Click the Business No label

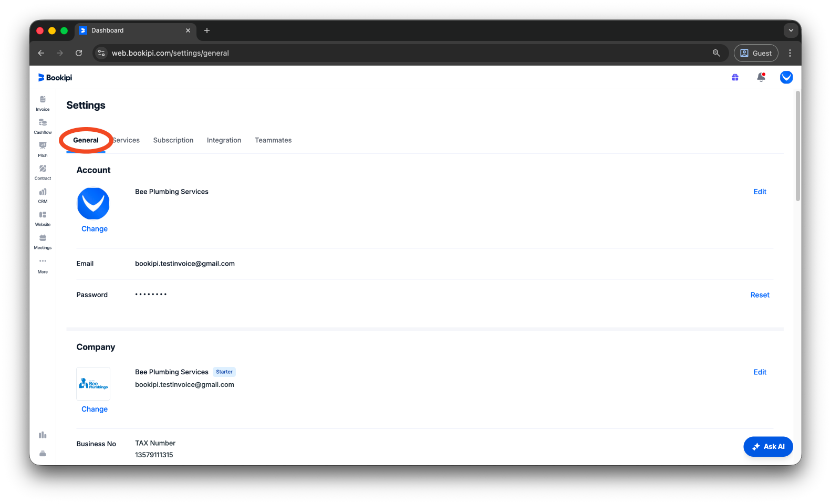96,444
